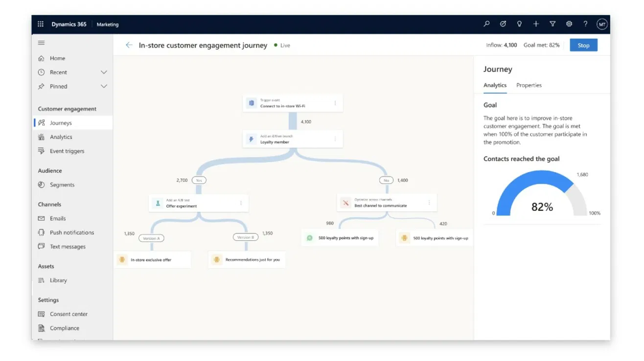This screenshot has height=361, width=644.
Task: Click the journey title text
Action: [203, 45]
